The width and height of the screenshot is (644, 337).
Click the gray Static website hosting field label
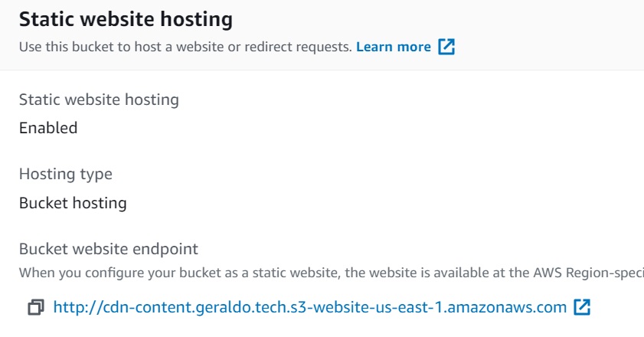pos(99,100)
